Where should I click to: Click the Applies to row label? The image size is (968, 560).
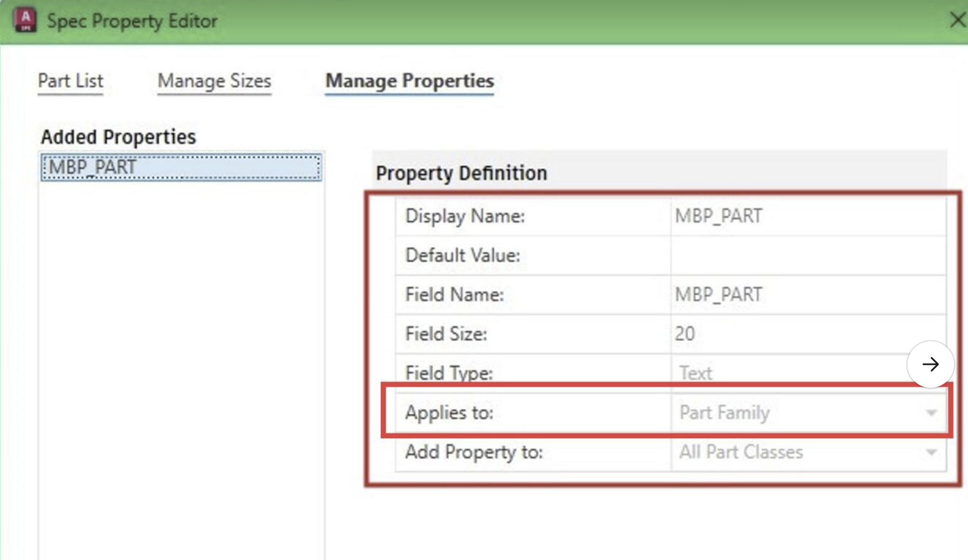click(x=449, y=412)
